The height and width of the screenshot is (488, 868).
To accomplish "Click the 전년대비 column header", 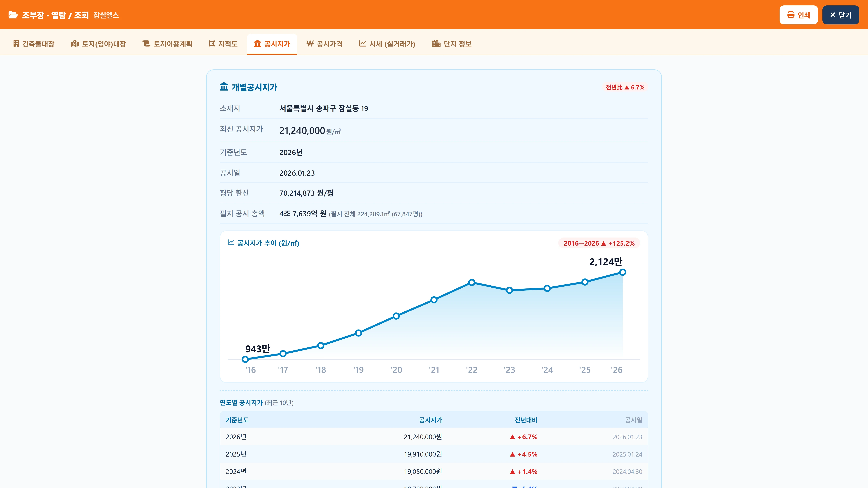I will pos(526,420).
